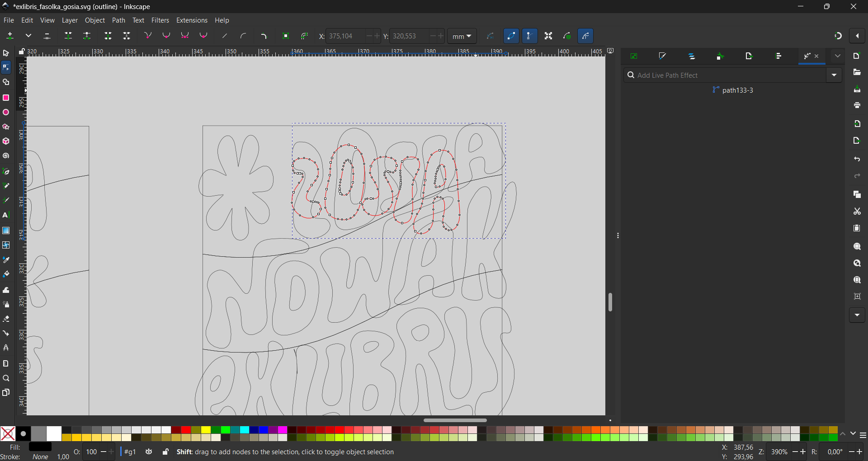This screenshot has width=868, height=461.
Task: Pick the red palette swatch
Action: (186, 430)
